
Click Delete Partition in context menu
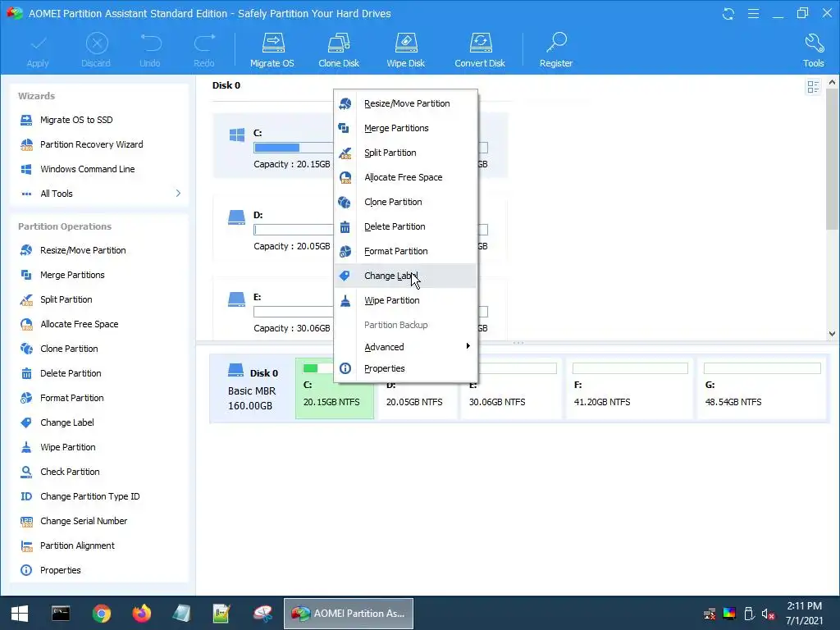click(x=405, y=226)
